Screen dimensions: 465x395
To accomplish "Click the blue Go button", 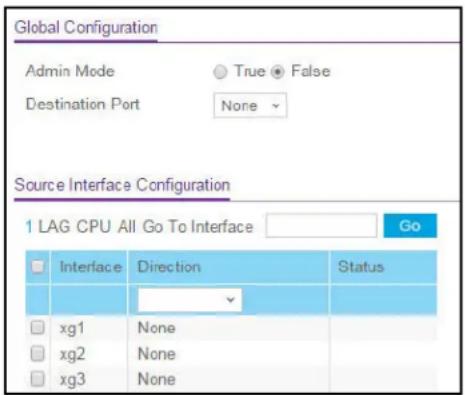I will coord(410,226).
